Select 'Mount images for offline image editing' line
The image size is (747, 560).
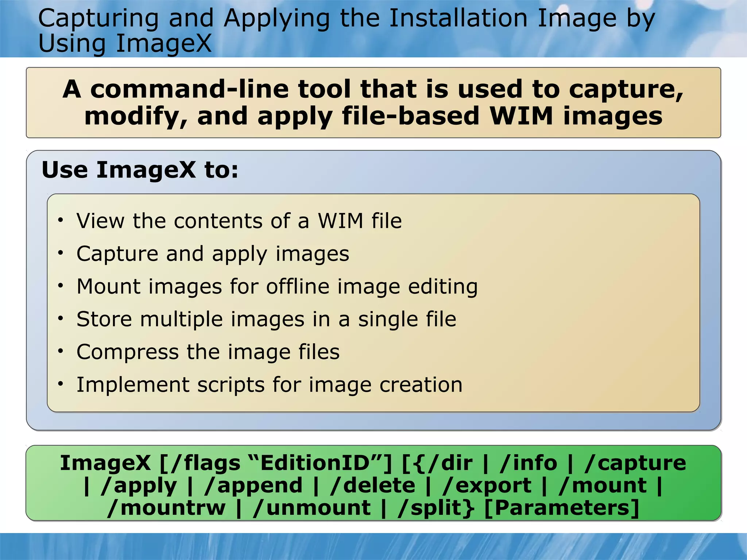277,287
